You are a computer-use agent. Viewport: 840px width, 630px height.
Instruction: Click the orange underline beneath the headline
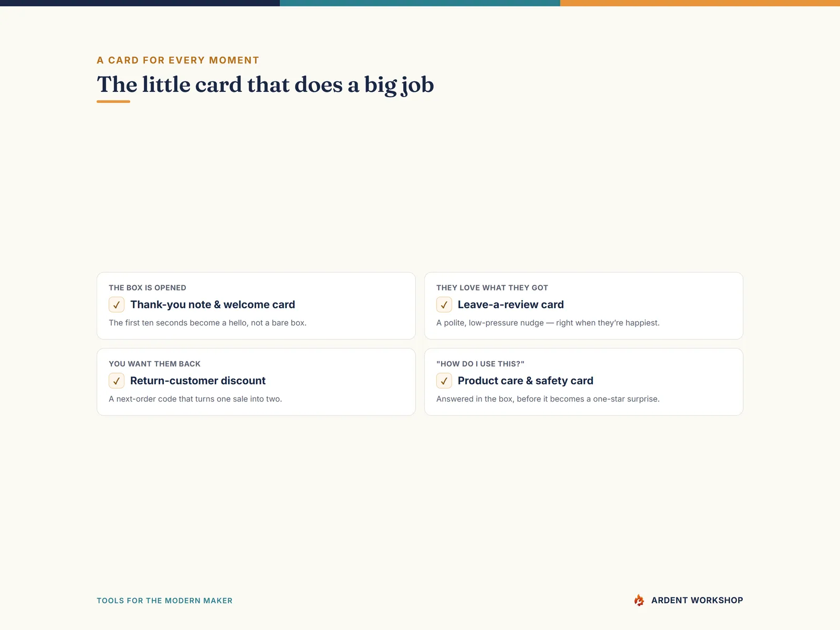(x=113, y=101)
